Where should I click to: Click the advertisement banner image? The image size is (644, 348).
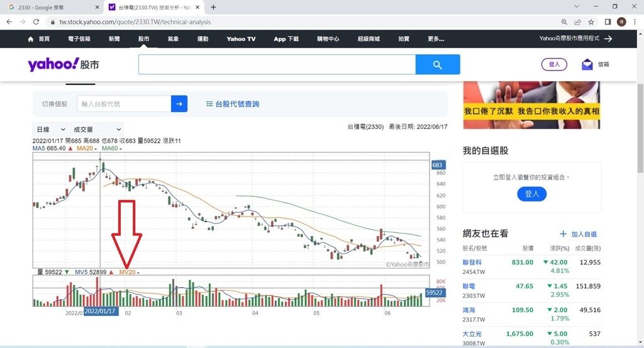(531, 105)
